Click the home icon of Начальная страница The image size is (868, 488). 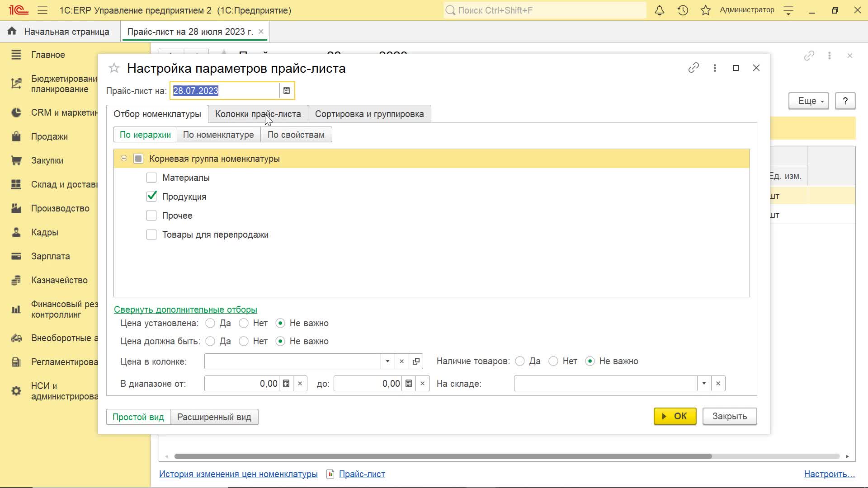[12, 31]
